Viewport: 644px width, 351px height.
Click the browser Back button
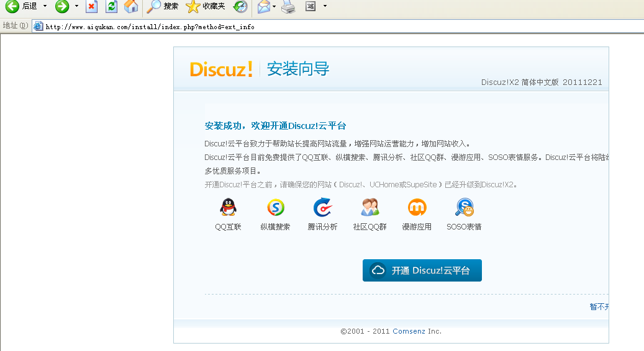coord(21,6)
